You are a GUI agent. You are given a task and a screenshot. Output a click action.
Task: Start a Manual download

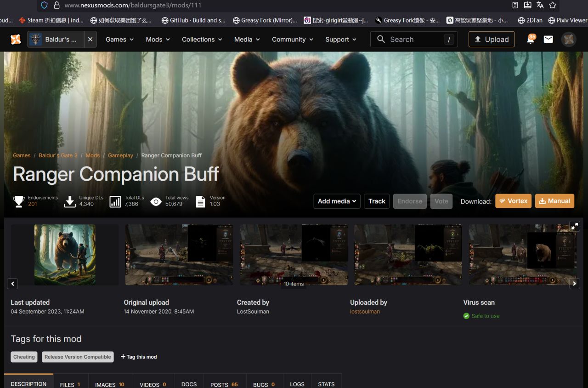pyautogui.click(x=554, y=201)
